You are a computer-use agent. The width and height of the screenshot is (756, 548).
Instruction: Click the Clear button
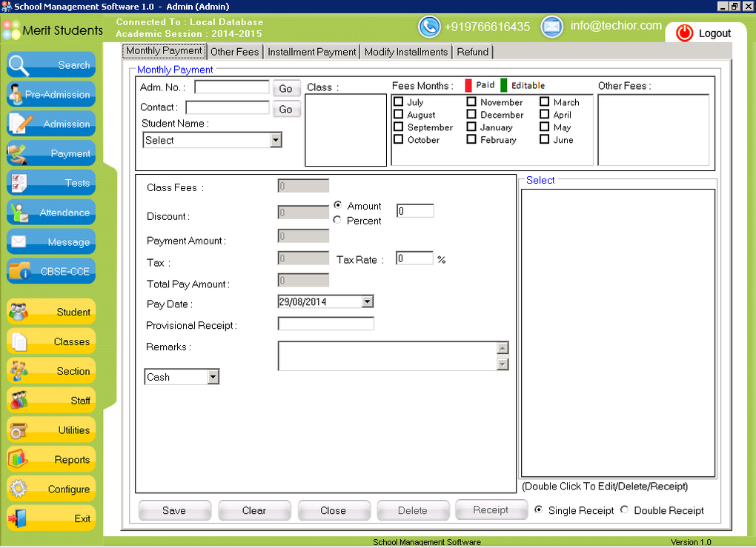coord(254,510)
